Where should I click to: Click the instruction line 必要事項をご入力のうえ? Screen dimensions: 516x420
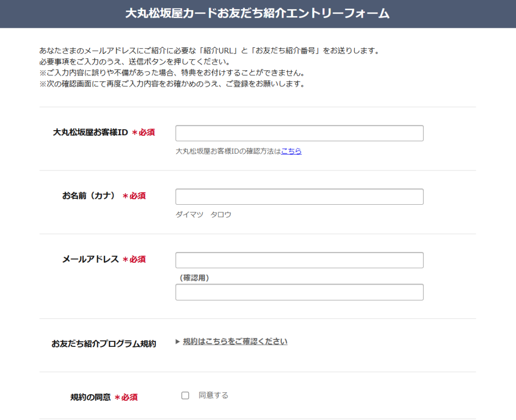(x=136, y=62)
